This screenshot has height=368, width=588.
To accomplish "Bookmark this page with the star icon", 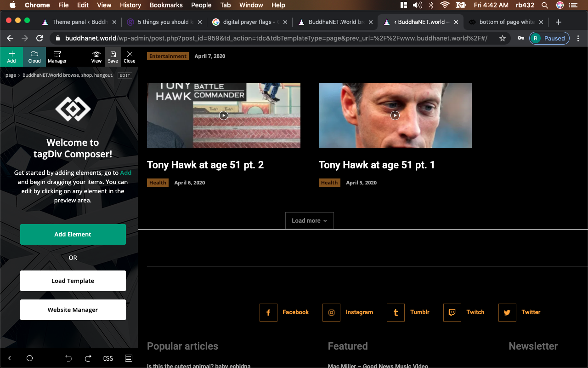I will tap(503, 38).
